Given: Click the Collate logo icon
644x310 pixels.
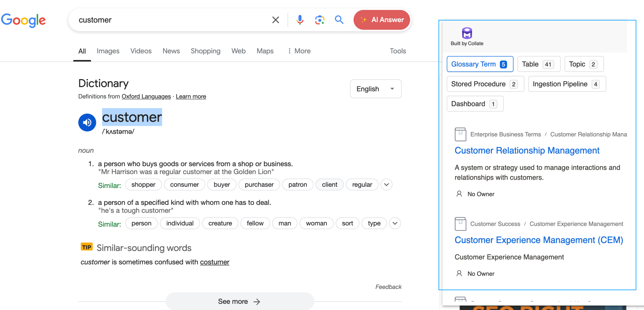Looking at the screenshot, I should point(467,33).
